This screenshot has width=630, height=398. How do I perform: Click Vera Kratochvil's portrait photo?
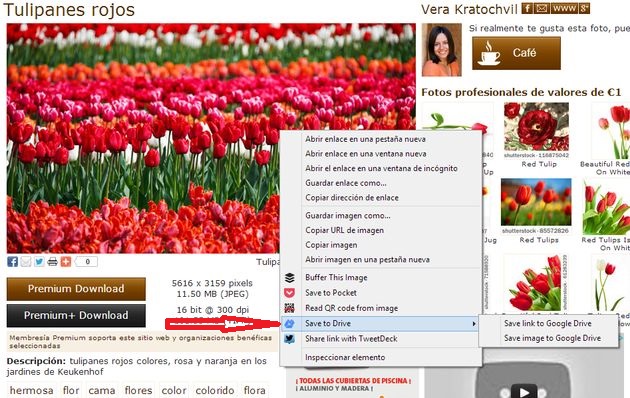(x=442, y=50)
